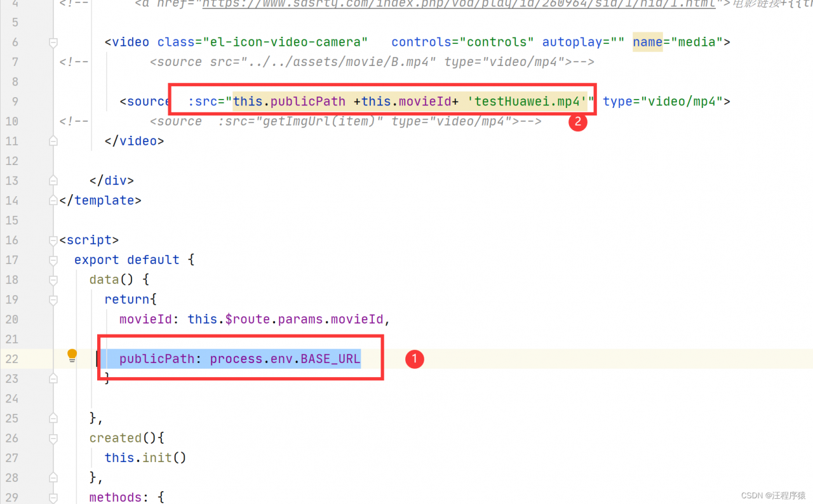
Task: Click the <video tag name on line 6
Action: coord(127,43)
